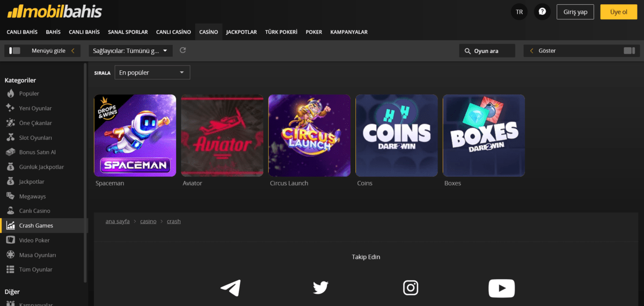Click the refresh providers icon
Screen dimensions: 644x306
[182, 50]
